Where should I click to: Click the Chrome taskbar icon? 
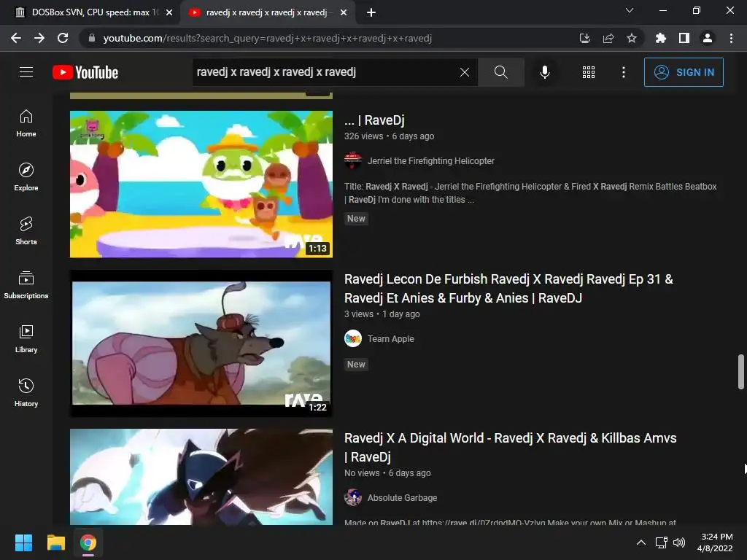pyautogui.click(x=88, y=542)
